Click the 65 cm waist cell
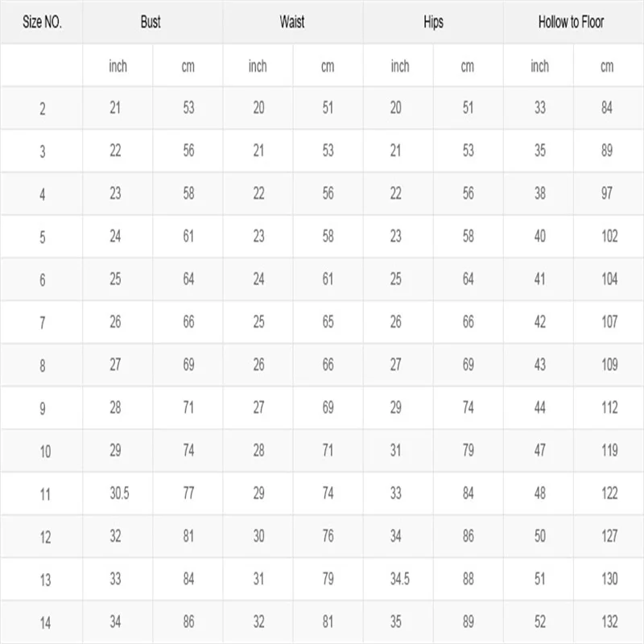This screenshot has height=644, width=644. click(x=328, y=322)
